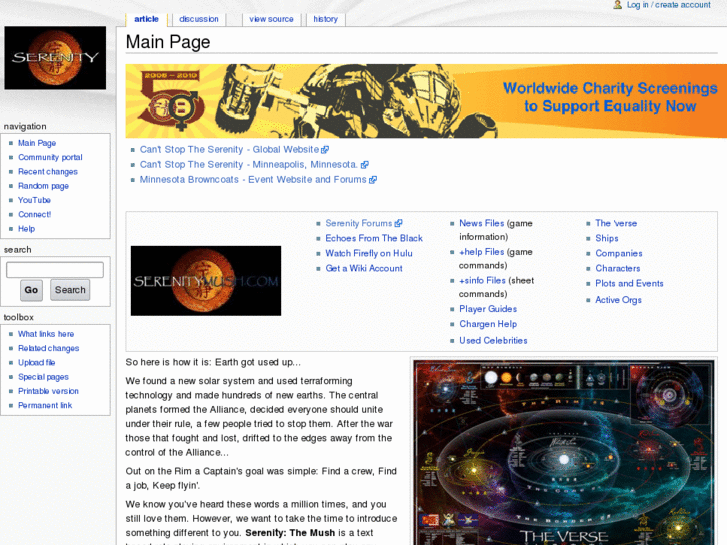Open the YouTube navigation link
Image resolution: width=727 pixels, height=545 pixels.
pyautogui.click(x=34, y=200)
